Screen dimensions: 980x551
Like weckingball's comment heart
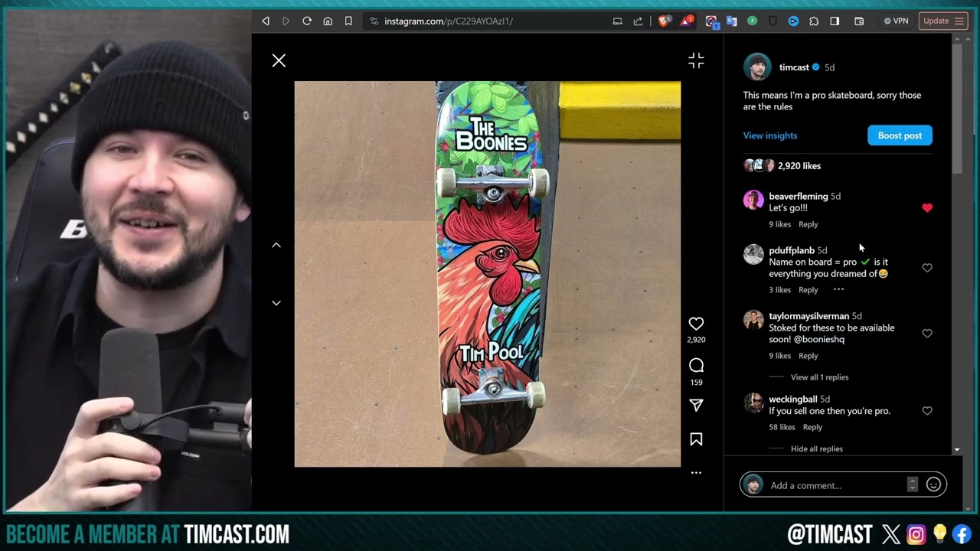click(927, 411)
